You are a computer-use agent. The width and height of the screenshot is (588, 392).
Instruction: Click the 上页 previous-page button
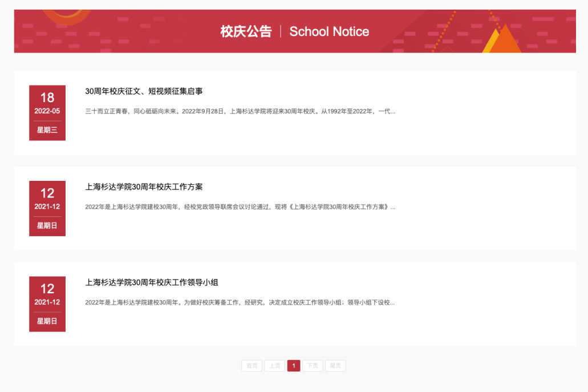(x=274, y=366)
